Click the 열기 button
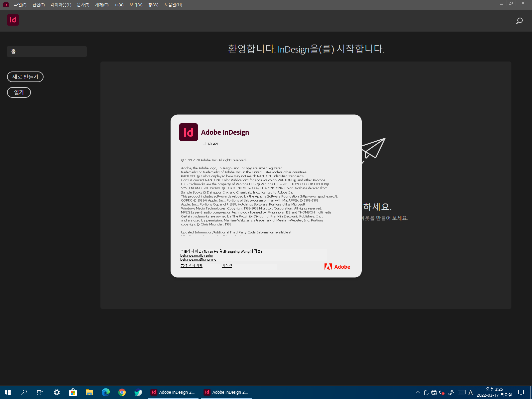532x399 pixels. [x=19, y=92]
